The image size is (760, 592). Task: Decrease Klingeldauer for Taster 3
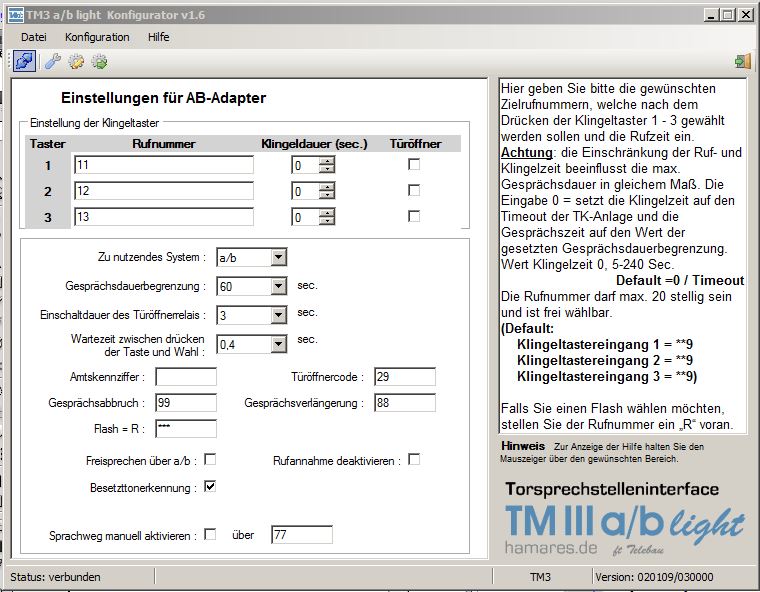[x=327, y=221]
